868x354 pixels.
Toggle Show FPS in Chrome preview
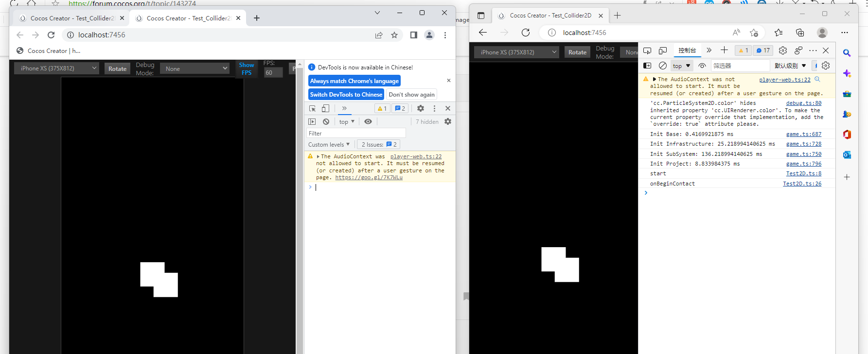[247, 69]
